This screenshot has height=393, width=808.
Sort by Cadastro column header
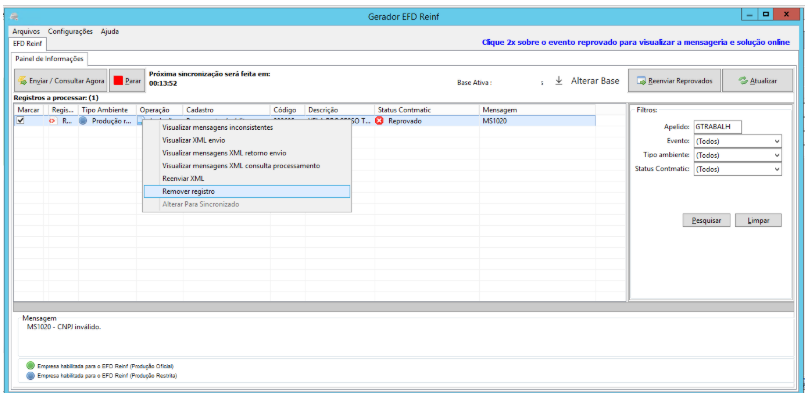point(227,110)
